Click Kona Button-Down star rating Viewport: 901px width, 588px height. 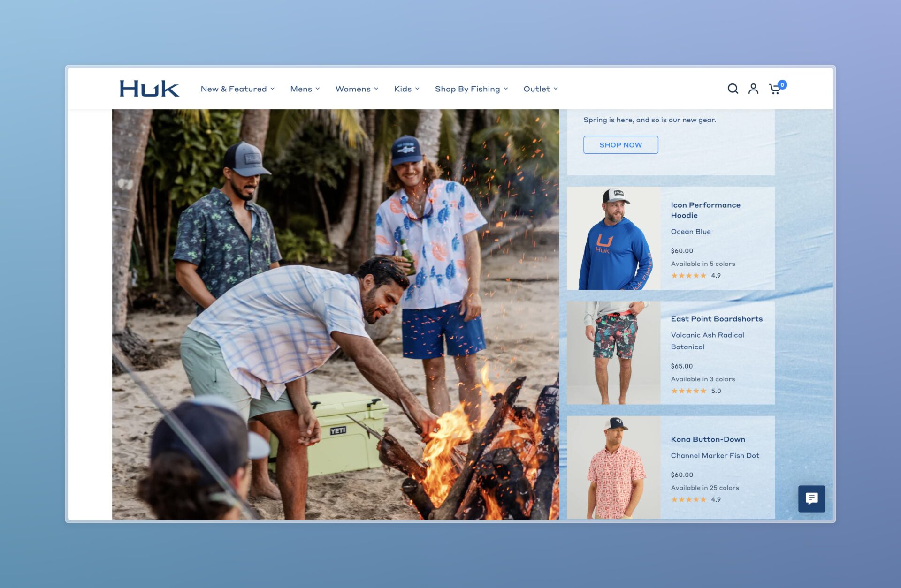click(688, 500)
